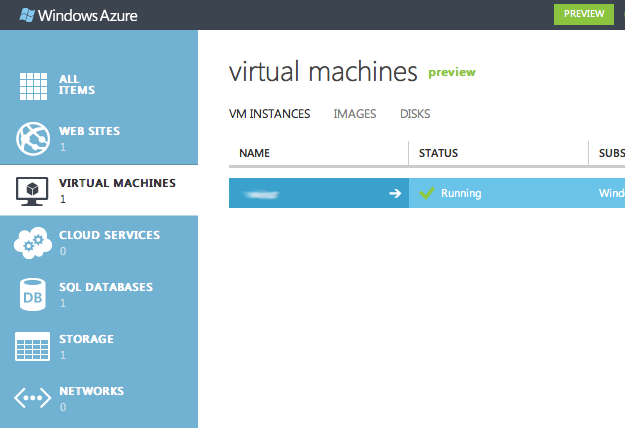Click the count 1 under Storage
Viewport: 625px width, 428px height.
coord(63,355)
